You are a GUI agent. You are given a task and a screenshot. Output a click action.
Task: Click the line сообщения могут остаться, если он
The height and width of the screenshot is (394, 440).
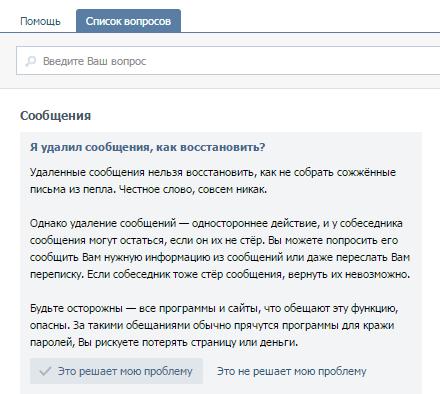point(214,240)
